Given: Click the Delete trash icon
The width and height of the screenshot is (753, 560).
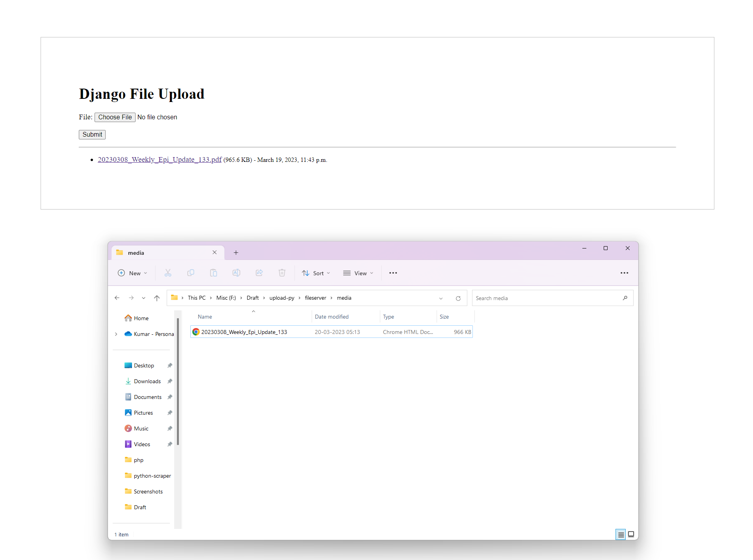Looking at the screenshot, I should tap(282, 273).
